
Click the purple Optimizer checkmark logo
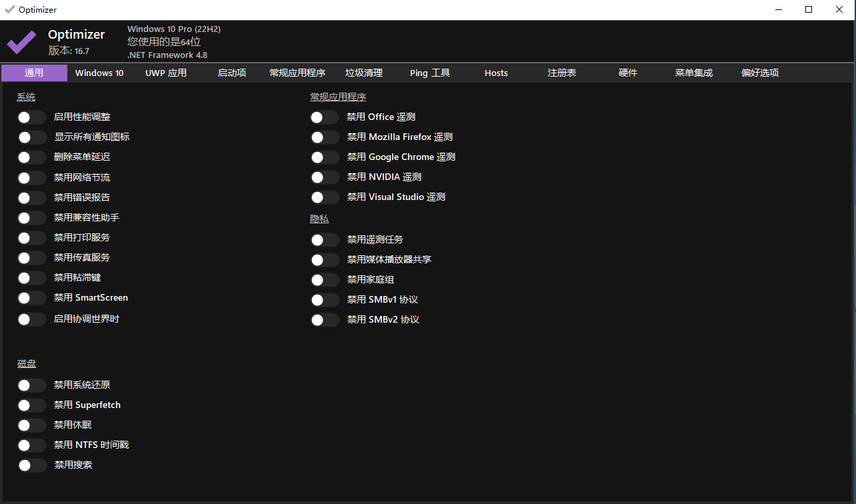pos(21,43)
